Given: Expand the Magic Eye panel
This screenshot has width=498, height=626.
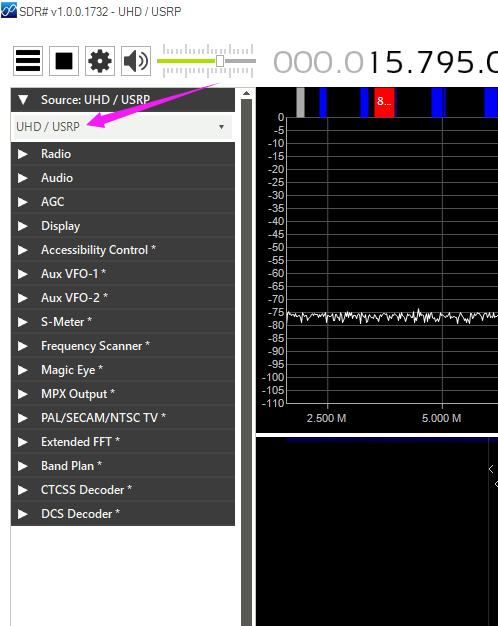Looking at the screenshot, I should click(x=123, y=370).
